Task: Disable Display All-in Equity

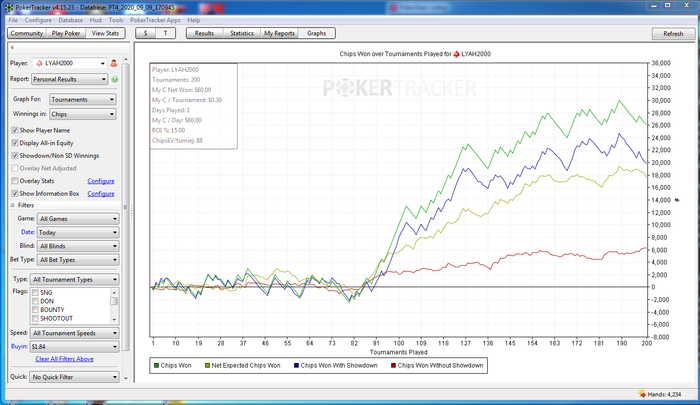Action: pos(15,143)
